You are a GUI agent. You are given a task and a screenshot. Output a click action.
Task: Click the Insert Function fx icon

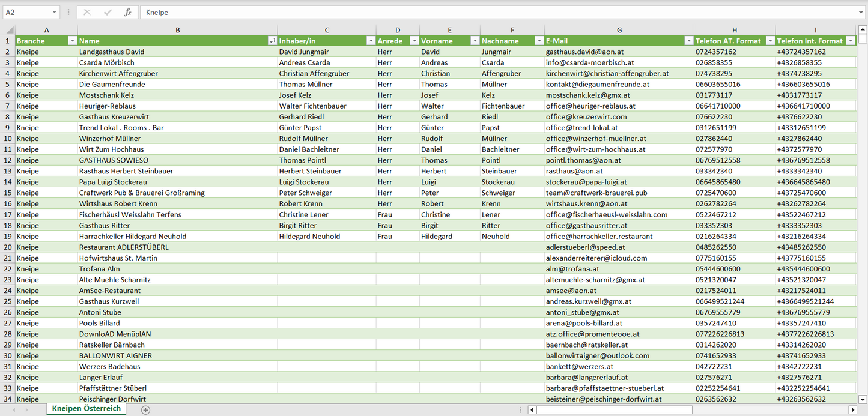click(127, 12)
